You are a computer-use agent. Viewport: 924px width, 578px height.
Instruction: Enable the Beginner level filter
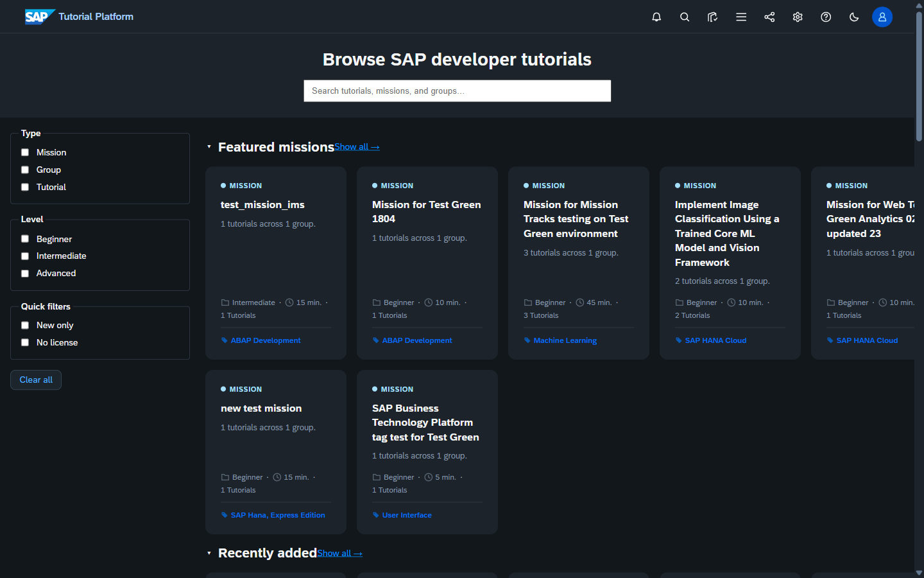(25, 239)
